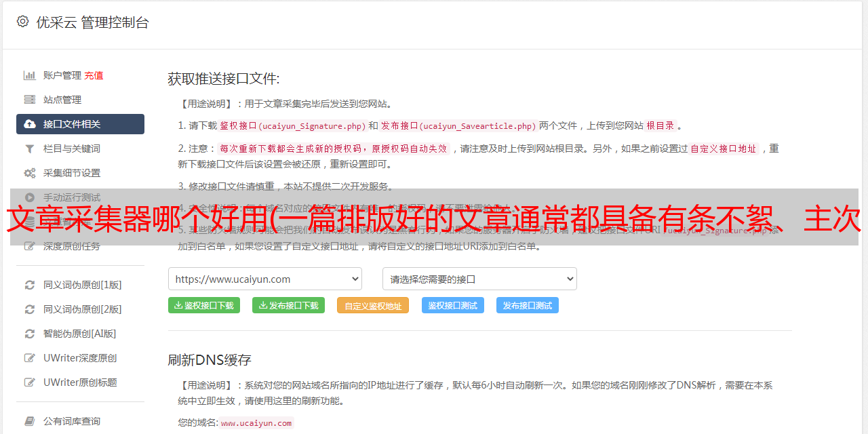Click the 鉴权接口下载 green button

[x=204, y=305]
